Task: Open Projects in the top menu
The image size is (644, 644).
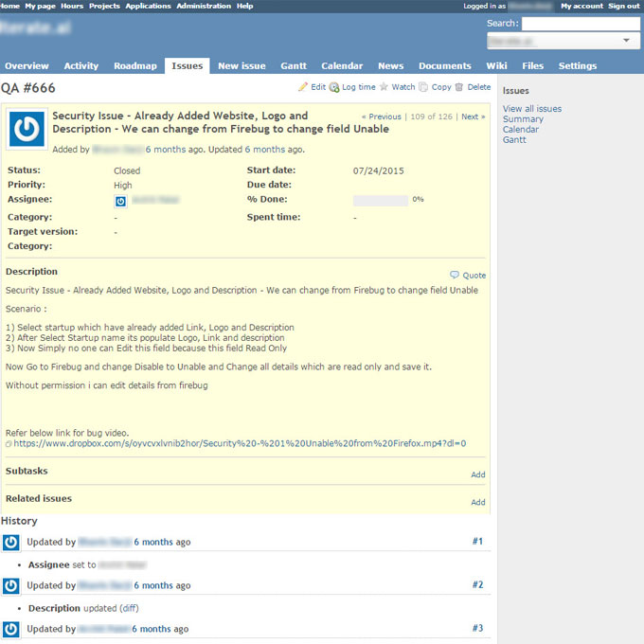Action: tap(105, 7)
